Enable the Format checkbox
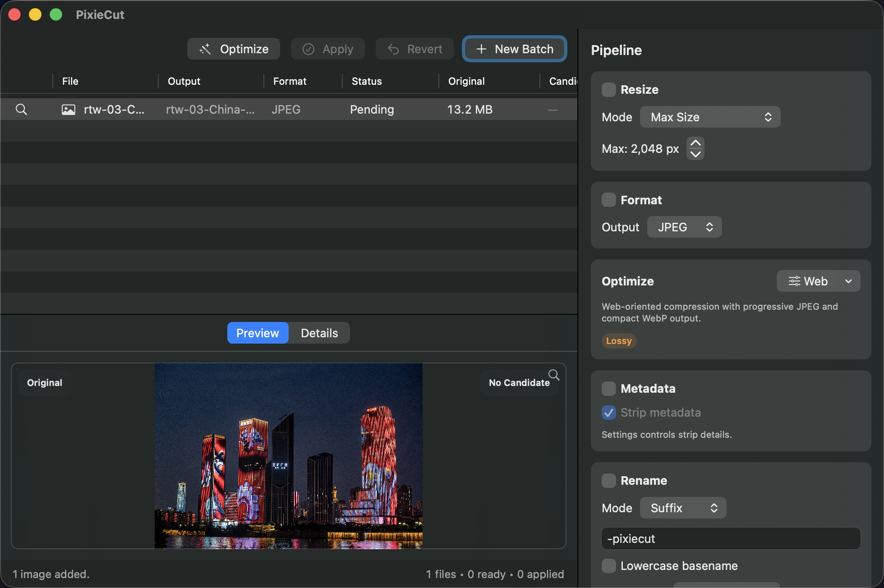Viewport: 884px width, 588px height. pos(609,200)
